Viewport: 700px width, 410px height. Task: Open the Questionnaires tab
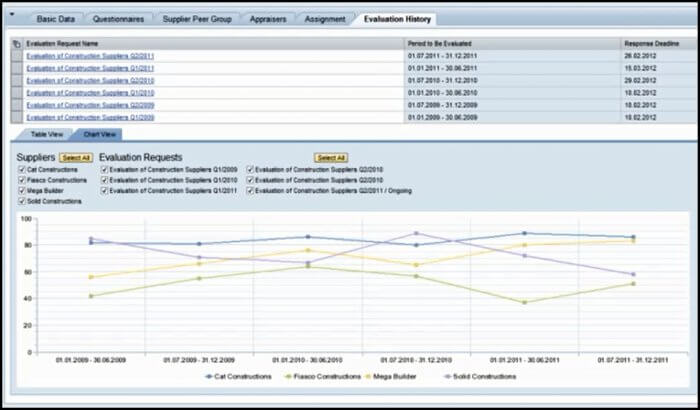click(118, 19)
